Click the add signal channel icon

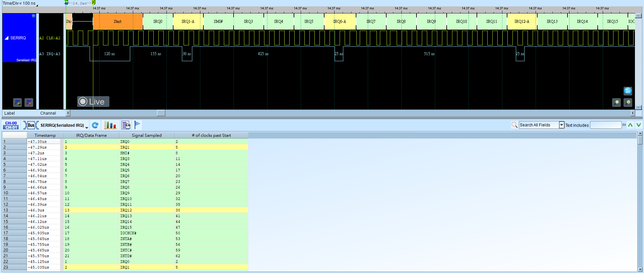[x=17, y=102]
